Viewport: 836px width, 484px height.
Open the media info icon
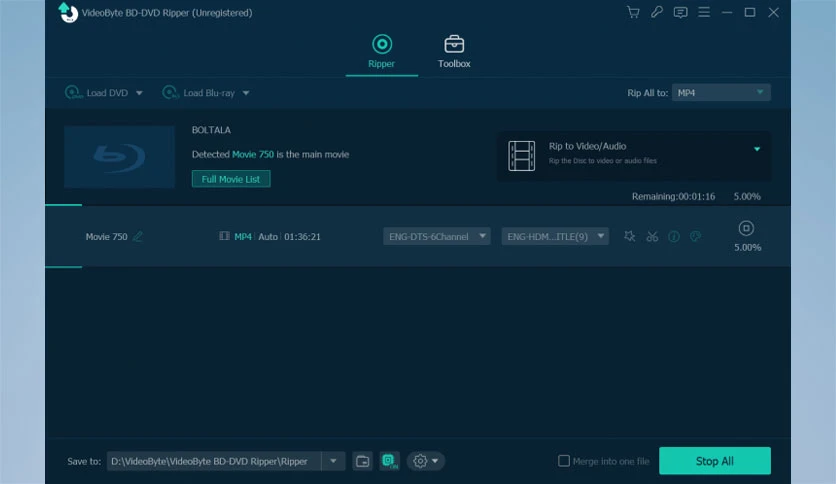(674, 236)
